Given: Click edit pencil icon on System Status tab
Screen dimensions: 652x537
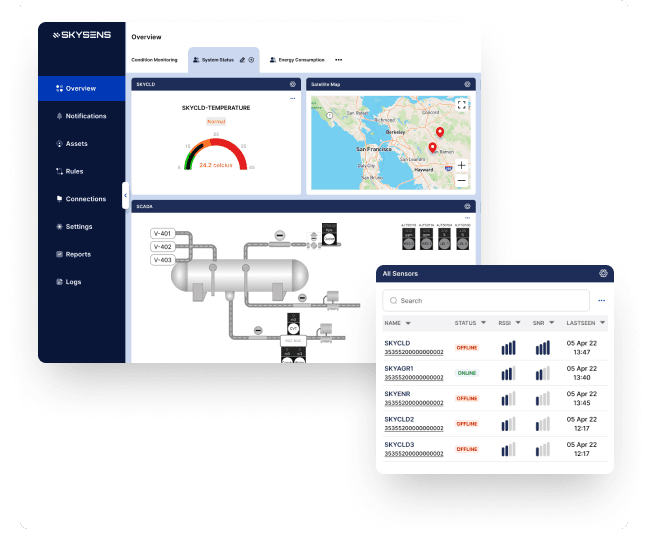Looking at the screenshot, I should tap(242, 60).
